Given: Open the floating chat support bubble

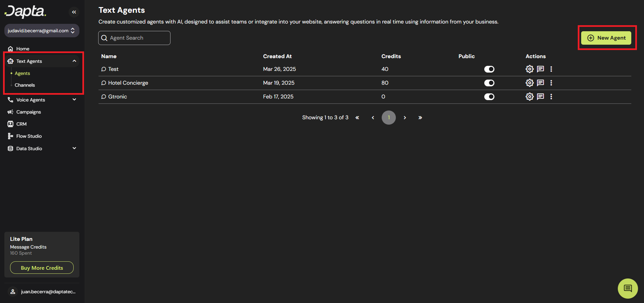Looking at the screenshot, I should (x=628, y=288).
